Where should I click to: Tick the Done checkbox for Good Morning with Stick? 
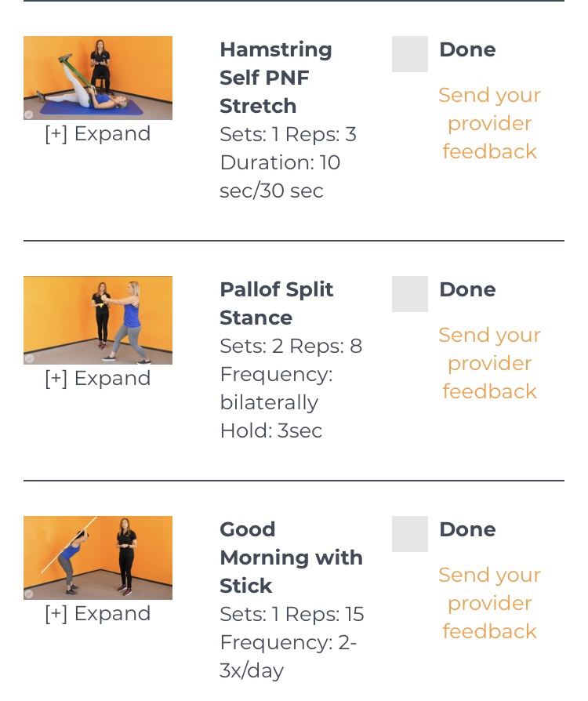tap(410, 534)
